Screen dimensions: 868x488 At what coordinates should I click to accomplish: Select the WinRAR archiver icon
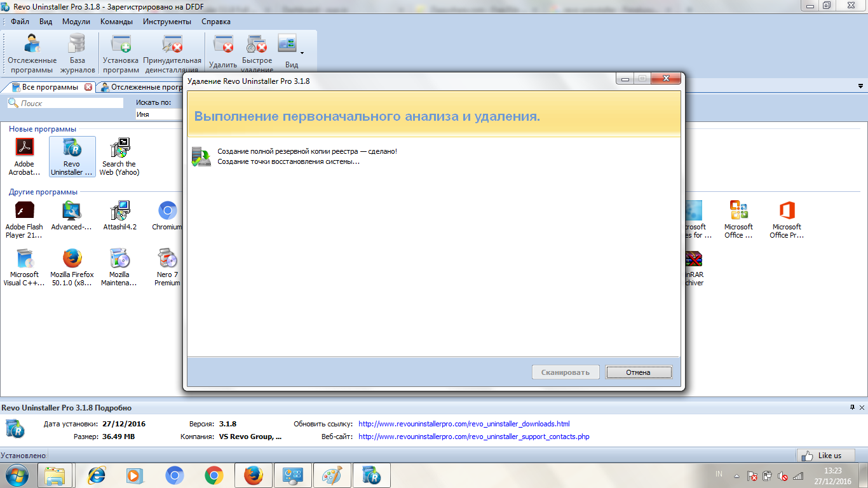pyautogui.click(x=694, y=268)
